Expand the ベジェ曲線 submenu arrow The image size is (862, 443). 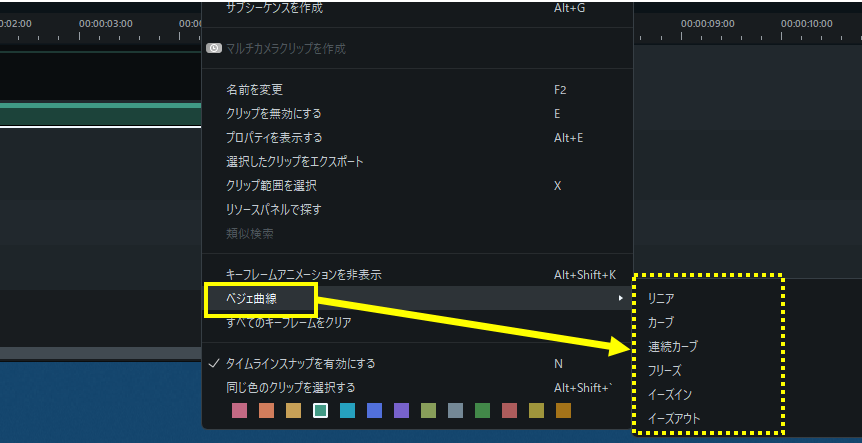(621, 298)
